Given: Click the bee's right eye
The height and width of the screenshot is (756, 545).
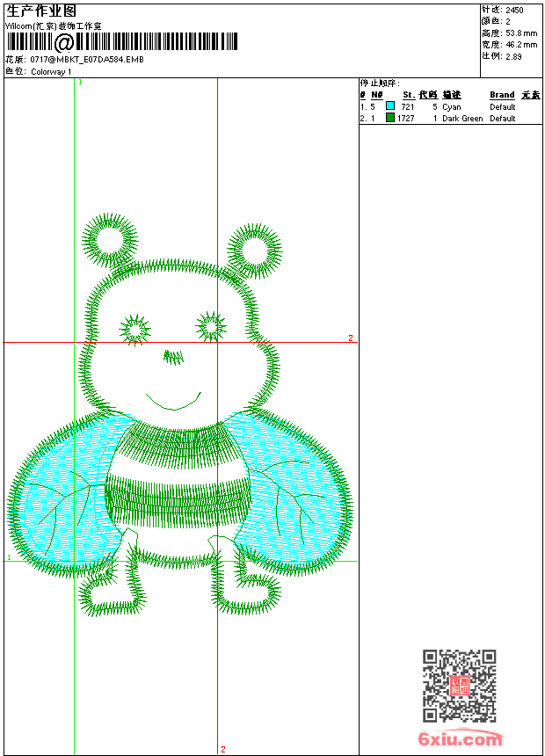Looking at the screenshot, I should [212, 326].
